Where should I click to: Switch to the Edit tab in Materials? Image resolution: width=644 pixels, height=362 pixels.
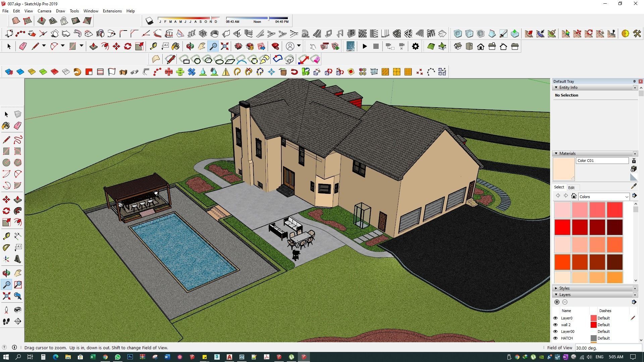(x=571, y=188)
